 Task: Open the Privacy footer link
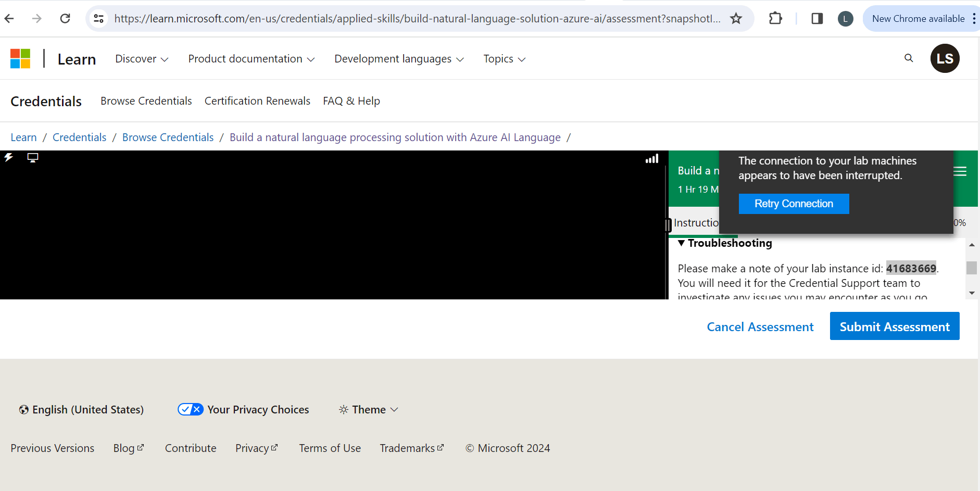click(x=257, y=448)
